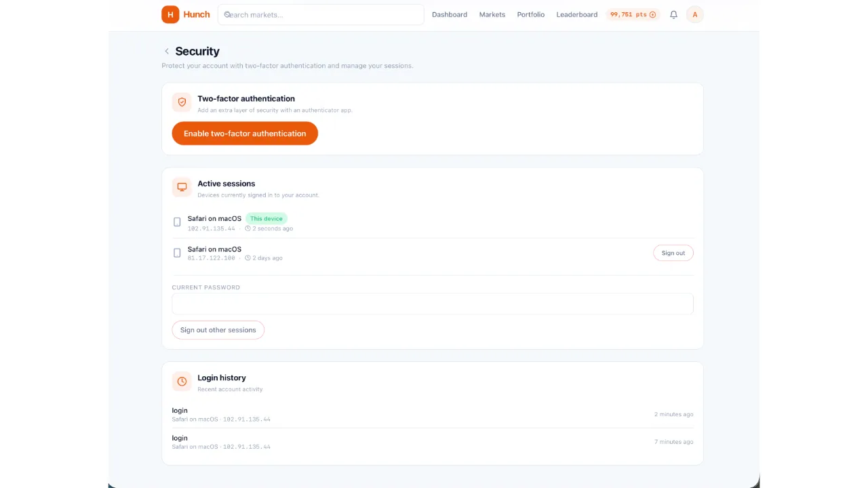The height and width of the screenshot is (488, 868).
Task: Click the IP address 81.17.122.100
Action: [x=212, y=258]
